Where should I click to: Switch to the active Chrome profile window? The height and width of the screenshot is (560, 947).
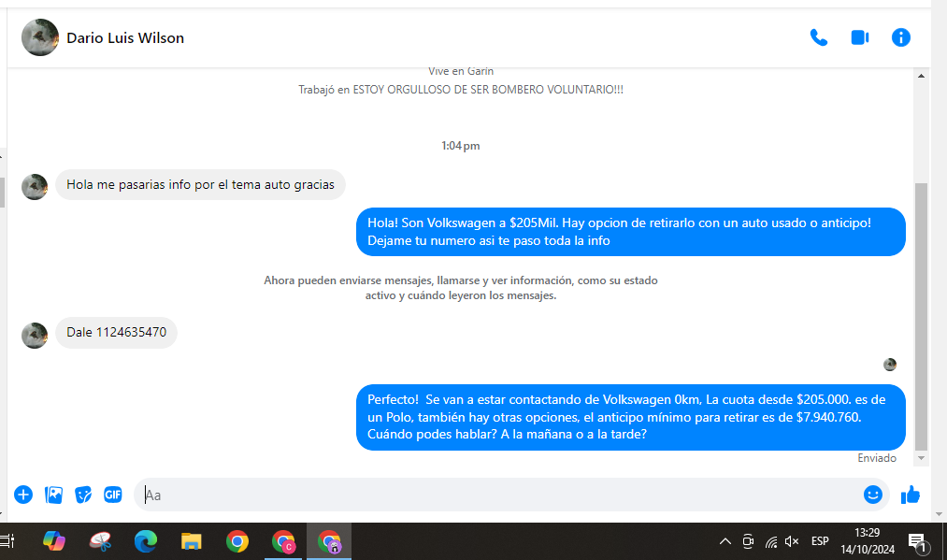(x=329, y=541)
